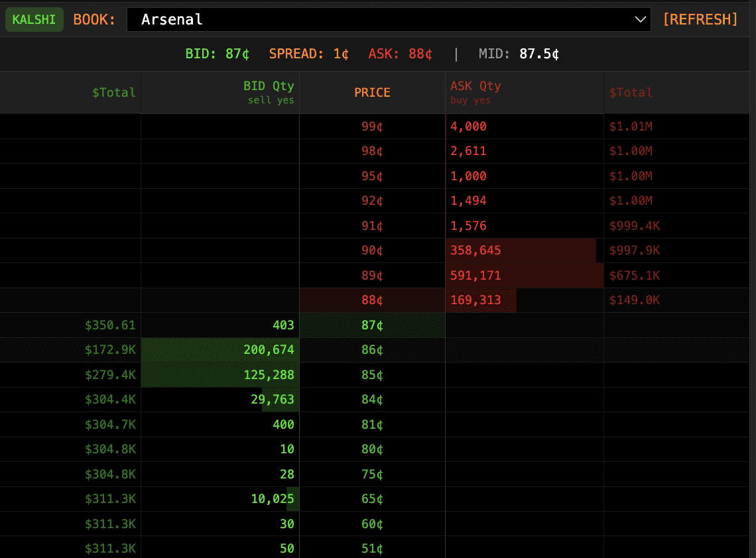Click bid quantity 28
Viewport: 756px width, 558px height.
click(287, 474)
